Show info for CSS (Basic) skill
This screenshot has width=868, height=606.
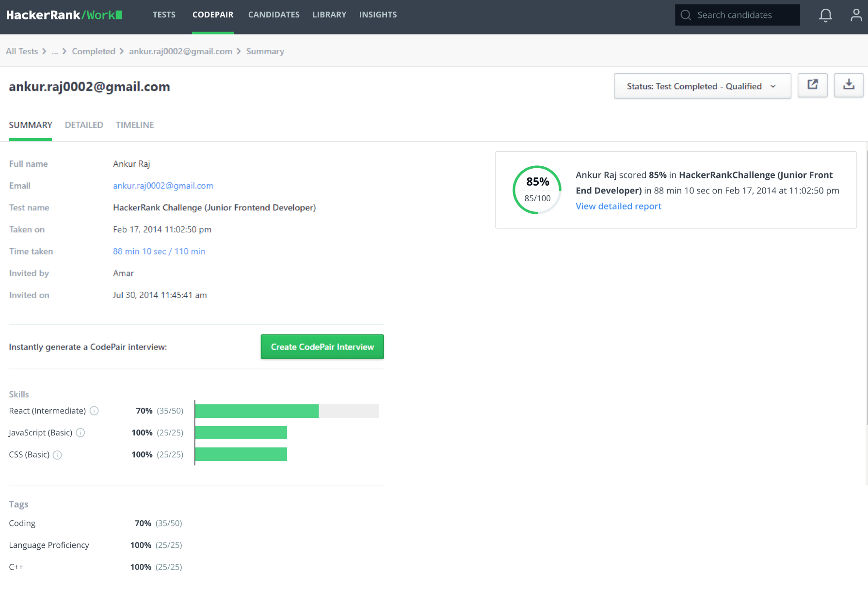pyautogui.click(x=57, y=455)
